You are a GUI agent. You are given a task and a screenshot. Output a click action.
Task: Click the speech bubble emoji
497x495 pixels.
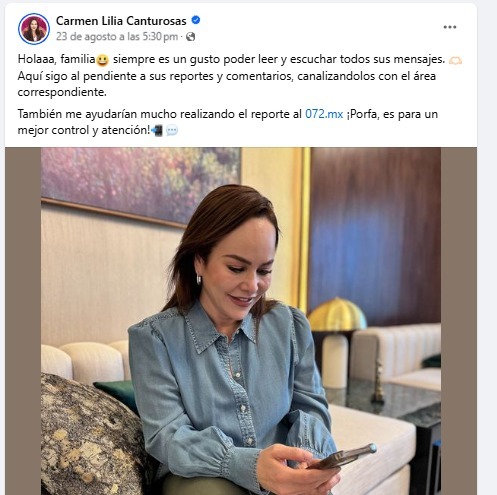172,130
